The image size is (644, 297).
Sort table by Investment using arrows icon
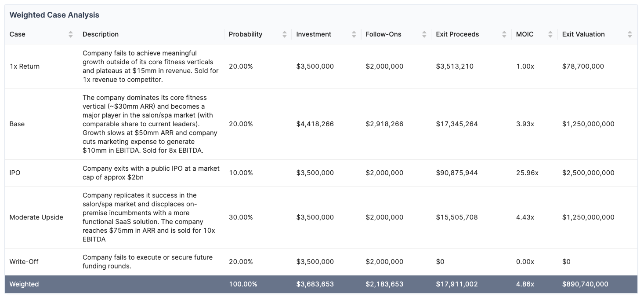(x=354, y=34)
